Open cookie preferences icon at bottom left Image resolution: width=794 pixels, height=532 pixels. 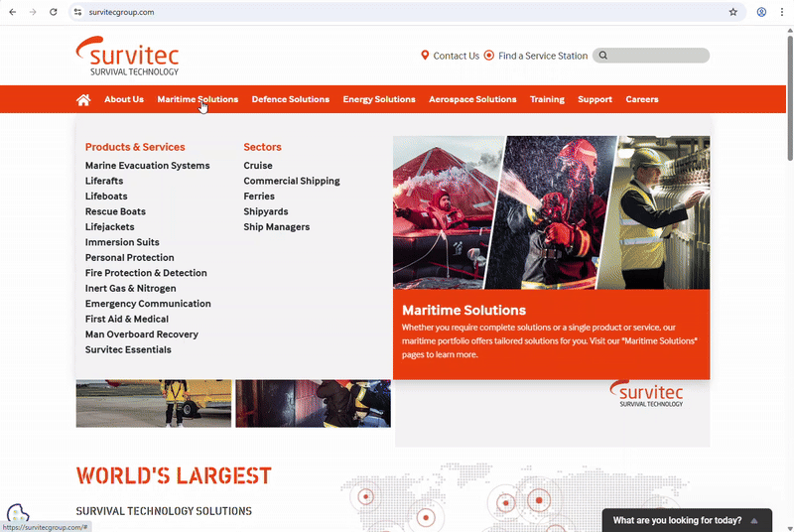pyautogui.click(x=17, y=514)
